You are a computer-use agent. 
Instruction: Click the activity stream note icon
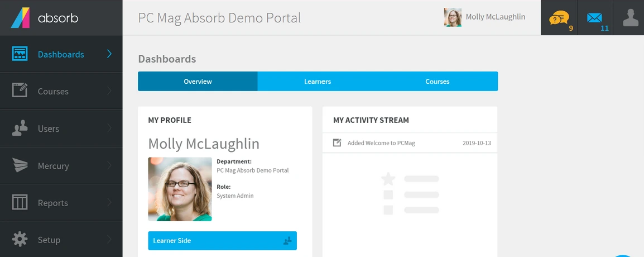tap(337, 142)
